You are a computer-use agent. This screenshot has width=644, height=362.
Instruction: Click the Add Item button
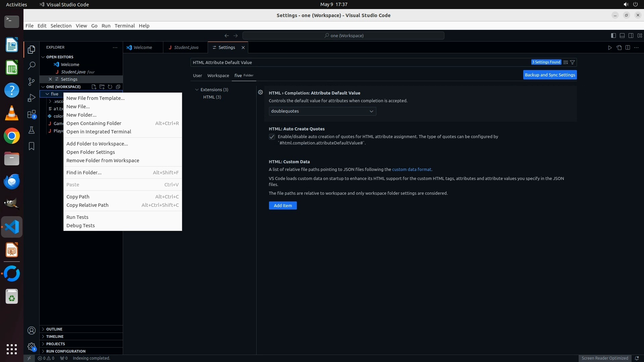tap(282, 205)
